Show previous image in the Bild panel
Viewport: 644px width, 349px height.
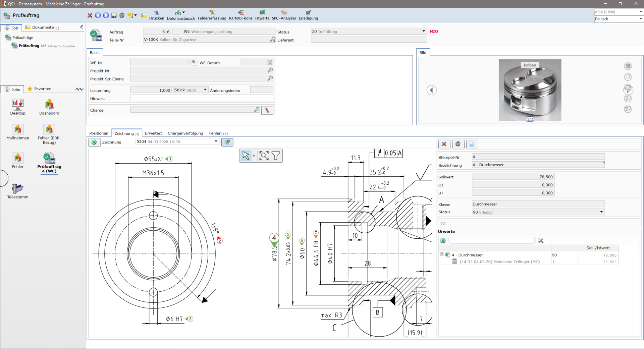[x=431, y=90]
